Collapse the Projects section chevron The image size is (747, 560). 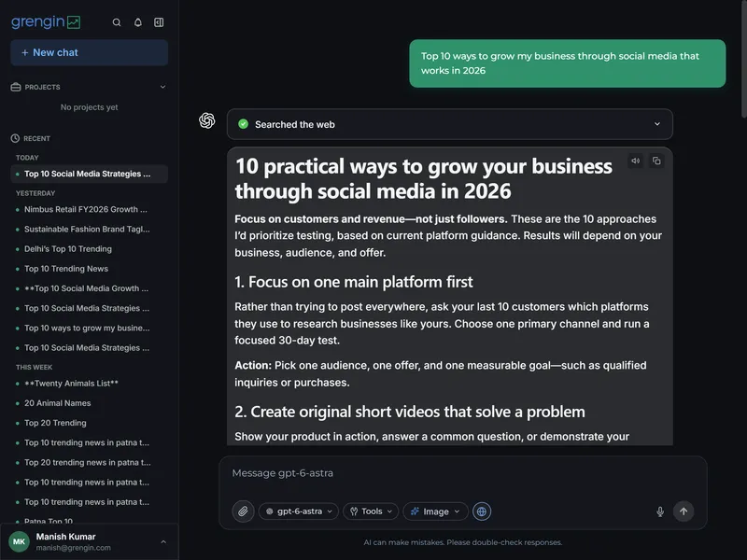[162, 87]
